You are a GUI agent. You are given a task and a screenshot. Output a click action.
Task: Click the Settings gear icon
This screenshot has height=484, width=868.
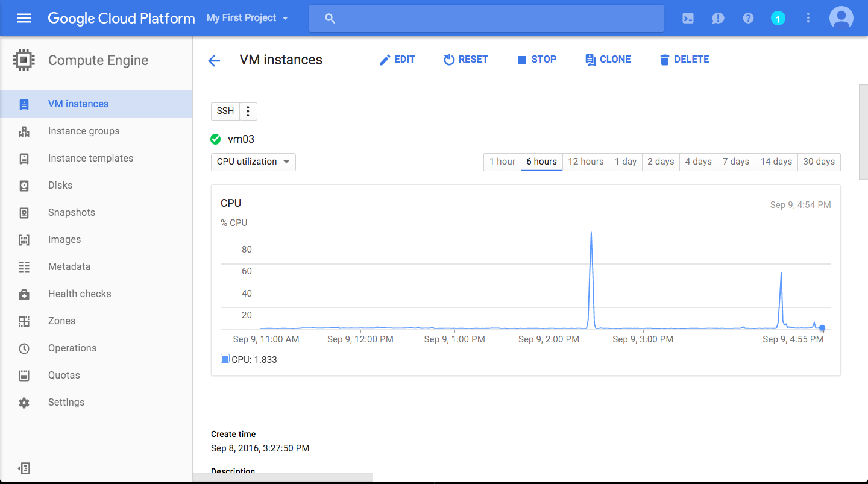(24, 403)
